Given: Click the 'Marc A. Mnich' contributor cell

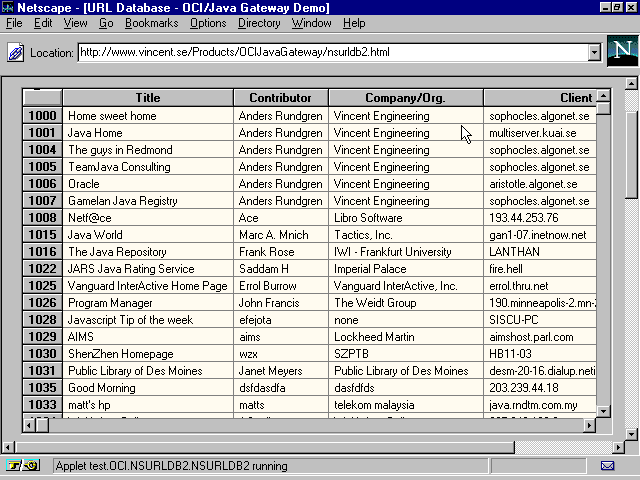Looking at the screenshot, I should click(281, 235).
